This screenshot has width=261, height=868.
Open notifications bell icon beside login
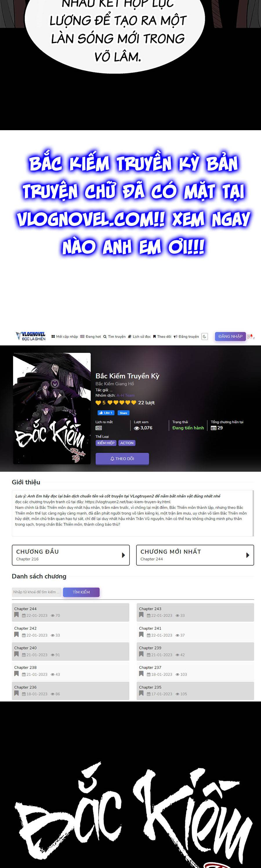point(250,336)
